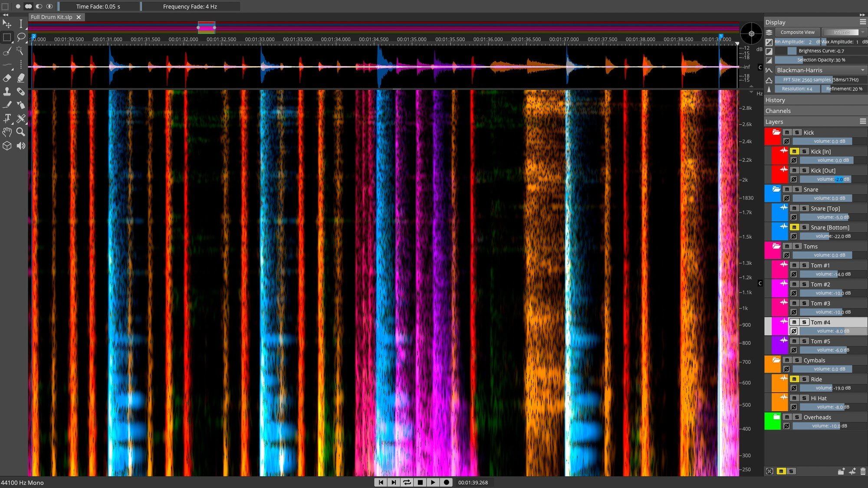Viewport: 868px width, 488px height.
Task: Select the Transform move tool
Action: tap(7, 24)
